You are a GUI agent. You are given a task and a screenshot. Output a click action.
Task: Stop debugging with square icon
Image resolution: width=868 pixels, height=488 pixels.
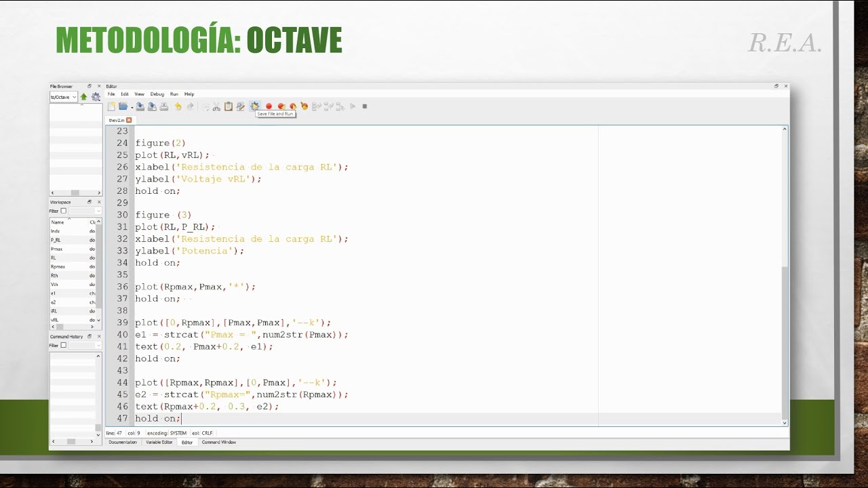365,106
